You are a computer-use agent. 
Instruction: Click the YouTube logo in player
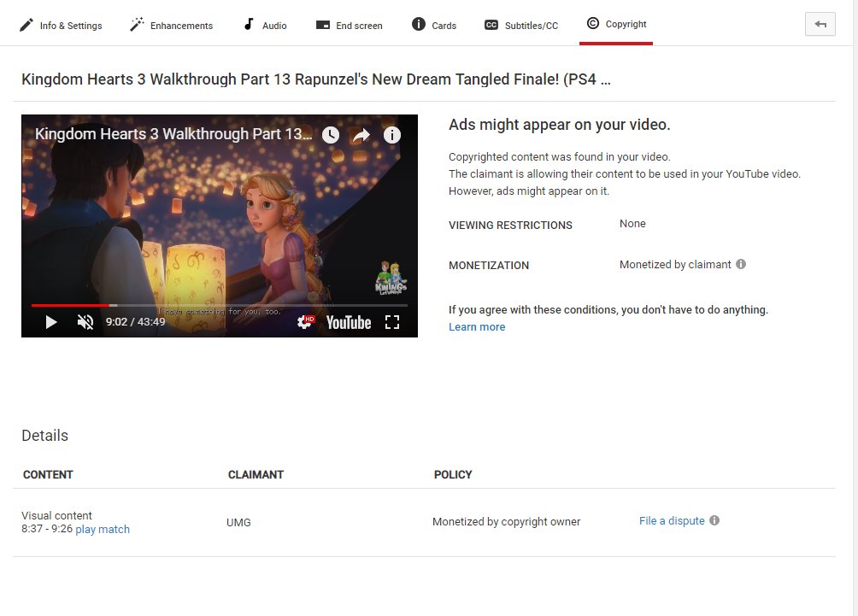[x=349, y=322]
